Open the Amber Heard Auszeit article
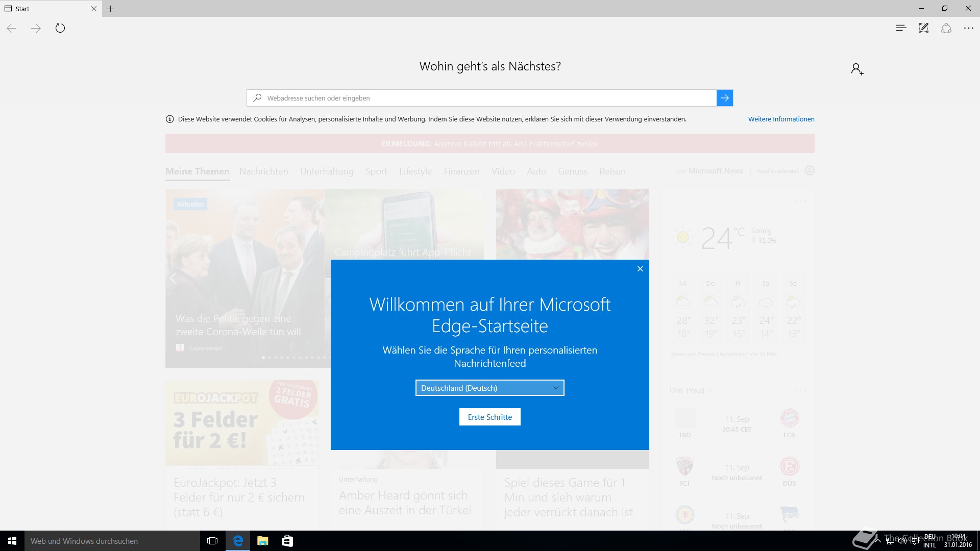 pos(405,503)
